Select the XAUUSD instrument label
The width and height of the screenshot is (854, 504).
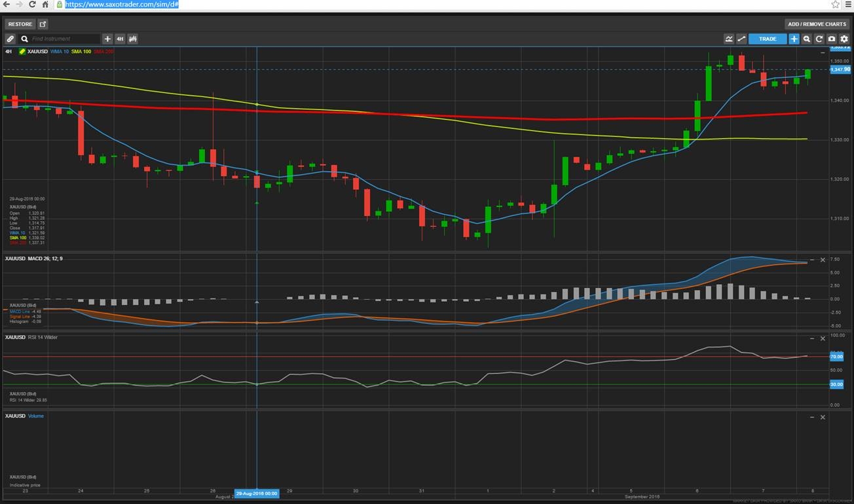37,51
